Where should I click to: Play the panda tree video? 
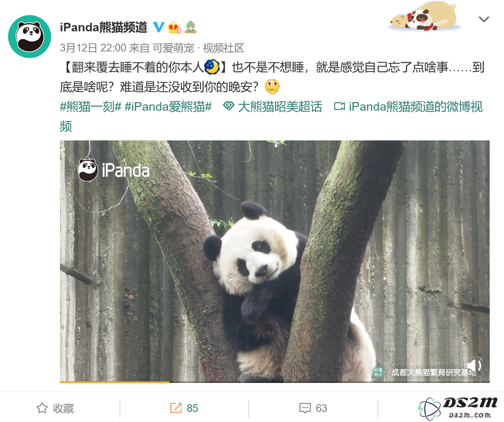(275, 261)
